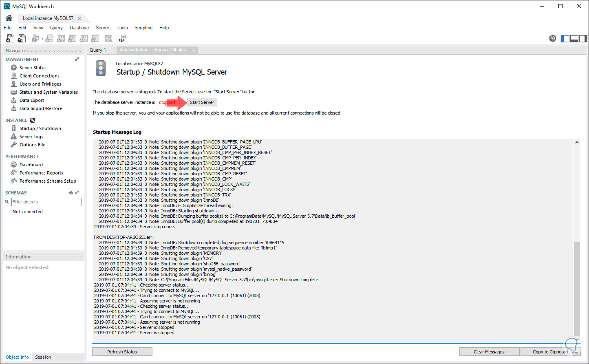Click the Refresh Status button
The height and width of the screenshot is (364, 589).
(x=122, y=352)
